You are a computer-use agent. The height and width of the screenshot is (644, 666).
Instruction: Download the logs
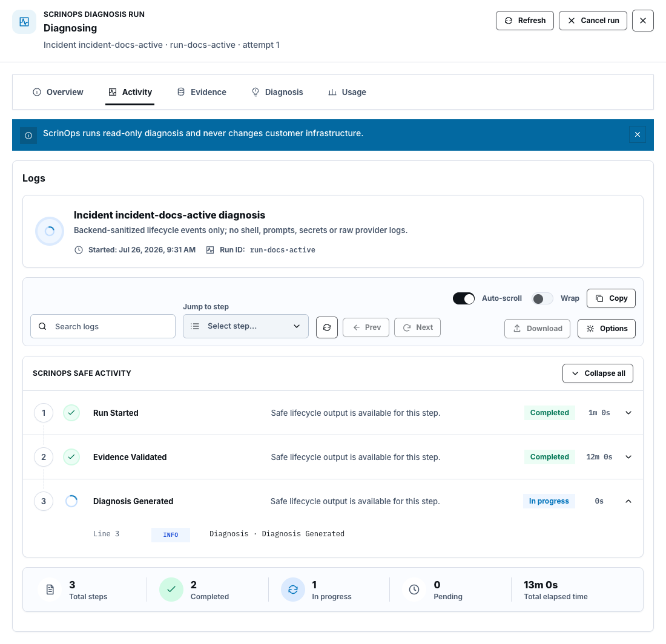tap(537, 329)
